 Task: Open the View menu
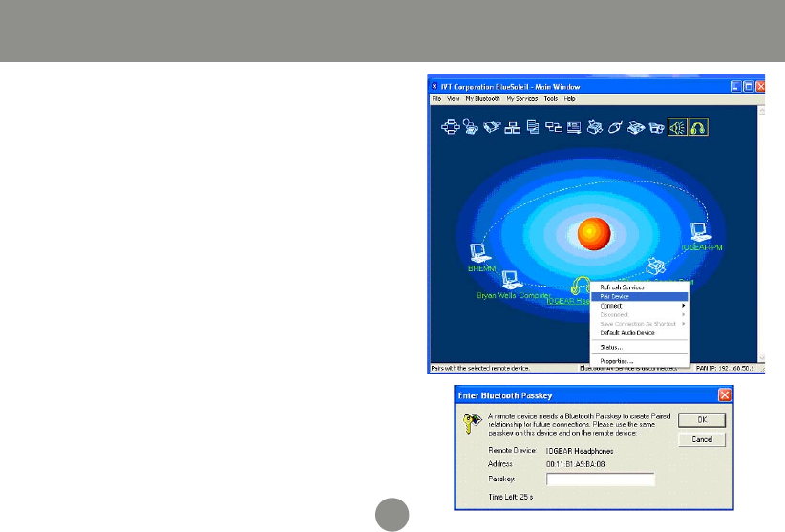point(453,99)
